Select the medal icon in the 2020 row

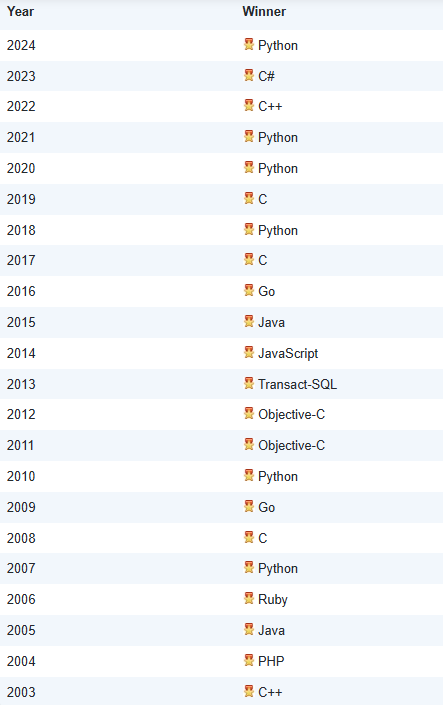pos(249,167)
